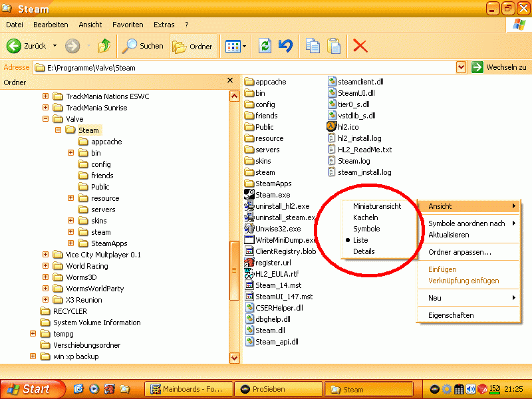Open the address bar dropdown

click(x=461, y=68)
